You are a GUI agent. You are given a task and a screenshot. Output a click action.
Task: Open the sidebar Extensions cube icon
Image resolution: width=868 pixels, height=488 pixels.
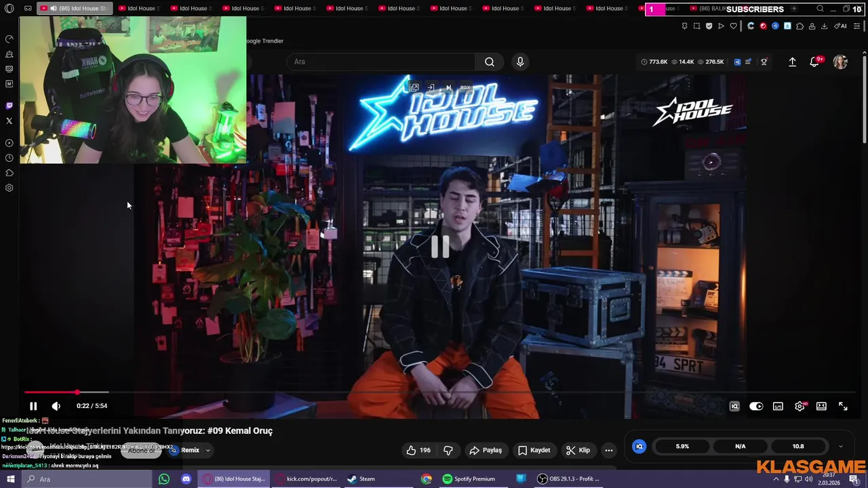(9, 173)
